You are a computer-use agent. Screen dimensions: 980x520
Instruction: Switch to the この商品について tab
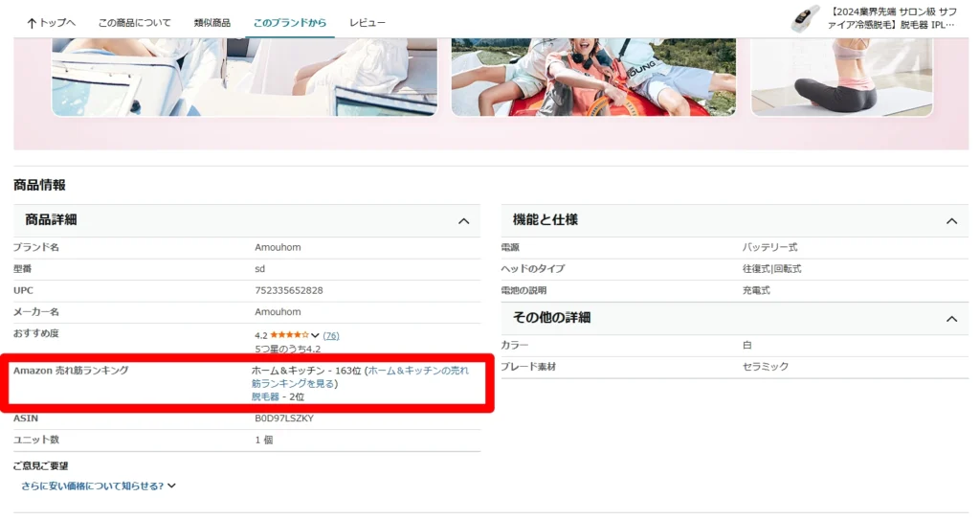134,23
